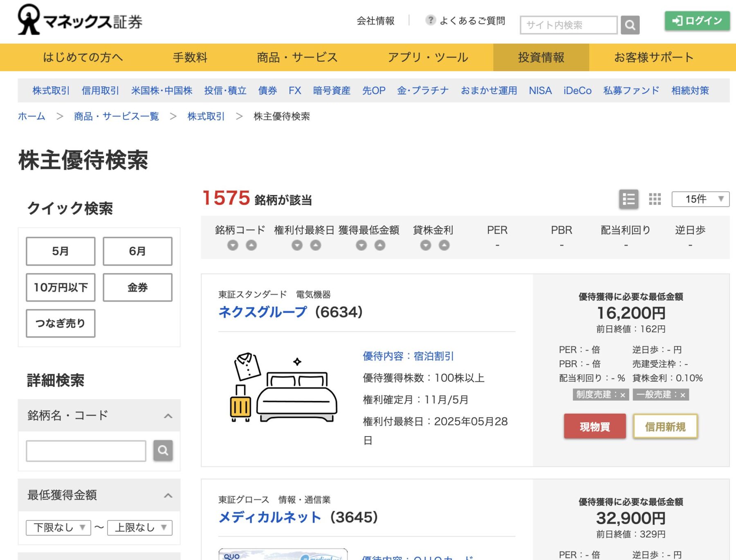Open the アプリ・ツール menu
Viewport: 736px width, 560px height.
click(428, 57)
